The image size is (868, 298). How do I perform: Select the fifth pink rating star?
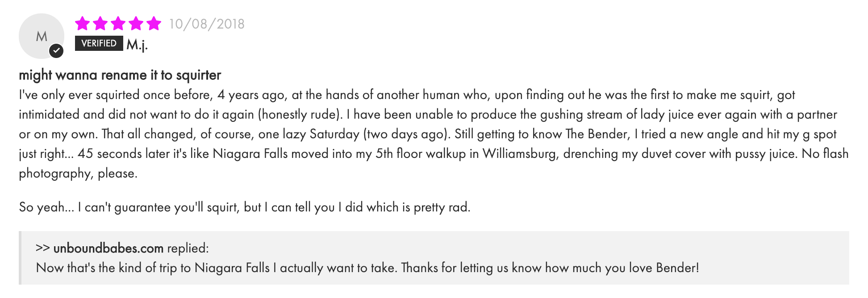point(154,23)
